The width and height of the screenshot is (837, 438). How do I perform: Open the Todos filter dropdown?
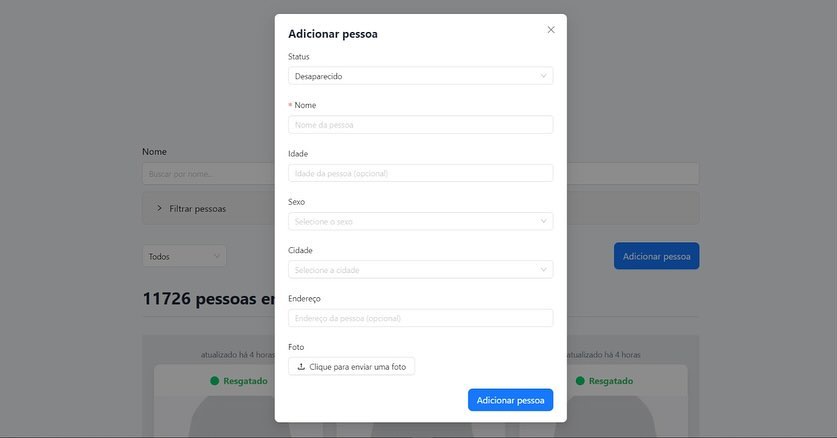(x=184, y=257)
